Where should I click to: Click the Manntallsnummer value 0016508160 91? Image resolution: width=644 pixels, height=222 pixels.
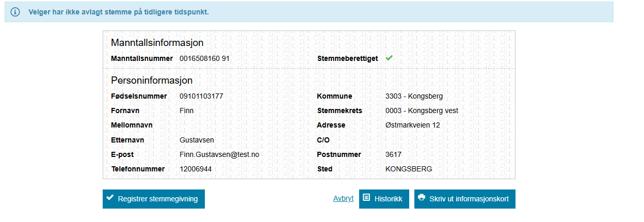coord(204,59)
